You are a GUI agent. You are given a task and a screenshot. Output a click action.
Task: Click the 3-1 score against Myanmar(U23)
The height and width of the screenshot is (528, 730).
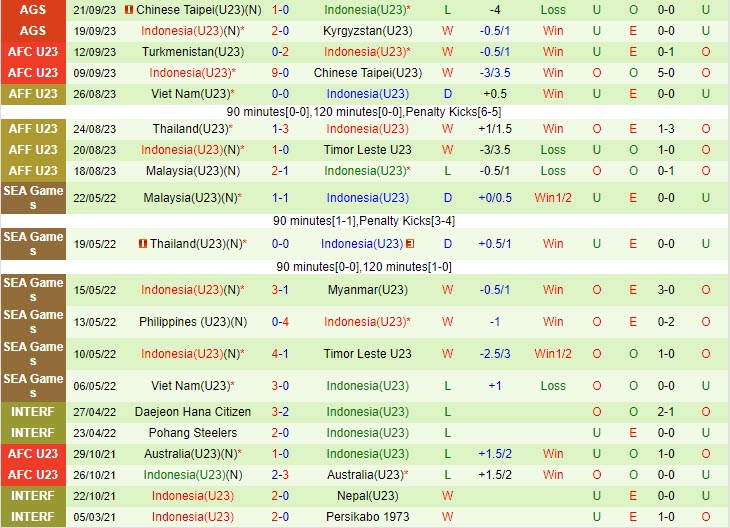[x=280, y=290]
